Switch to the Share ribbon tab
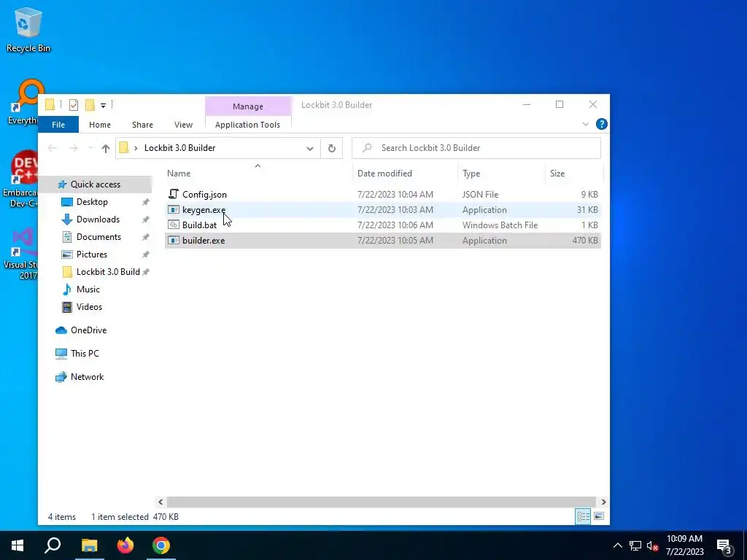747x560 pixels. [142, 125]
